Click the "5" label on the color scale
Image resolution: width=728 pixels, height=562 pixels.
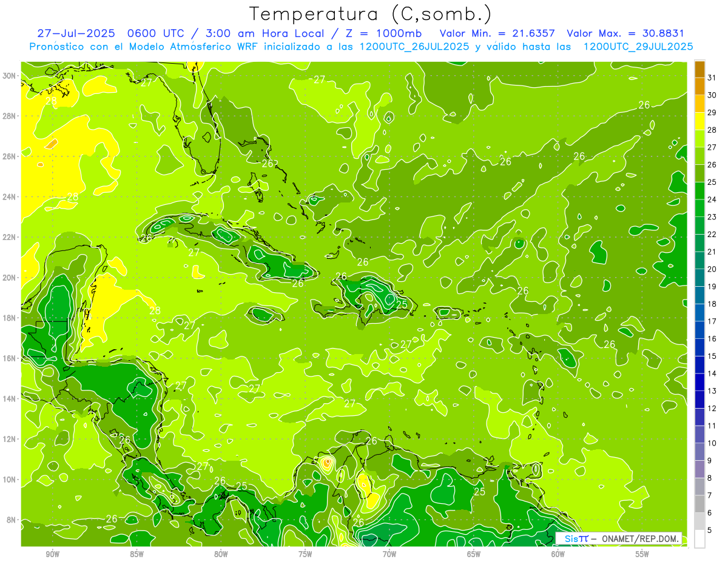click(x=710, y=530)
